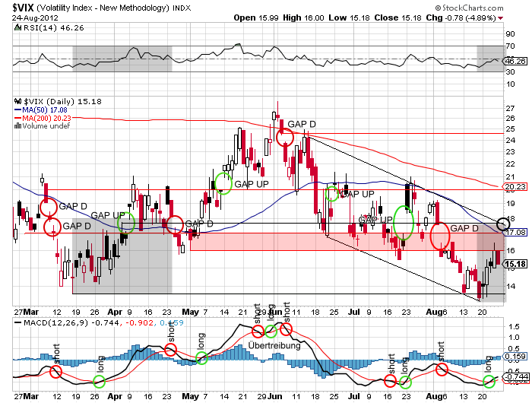Click the 17.08 MA(50) value tag on the price axis
Image resolution: width=532 pixels, height=403 pixels.
pos(515,233)
